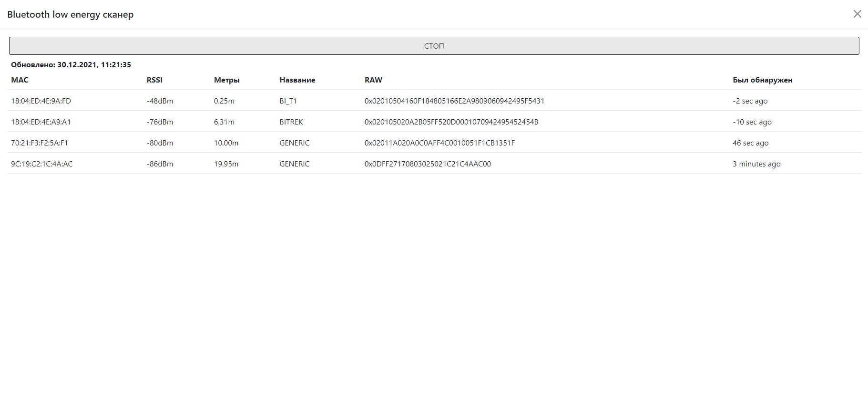
Task: Click the '3 minutes ago' detection time
Action: (x=756, y=164)
